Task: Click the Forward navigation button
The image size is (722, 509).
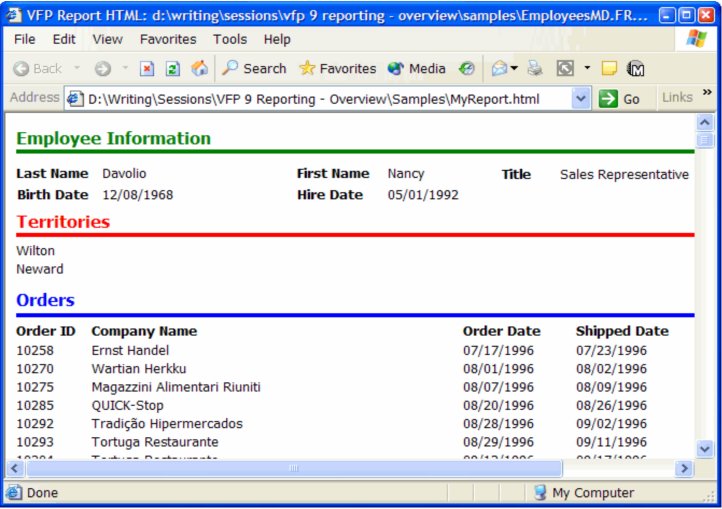Action: tap(103, 69)
